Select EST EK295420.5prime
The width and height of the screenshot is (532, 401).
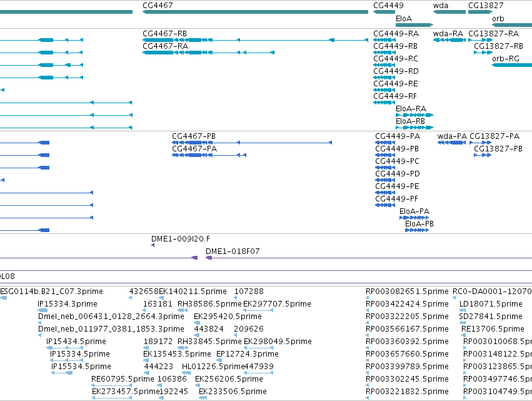tap(196, 323)
